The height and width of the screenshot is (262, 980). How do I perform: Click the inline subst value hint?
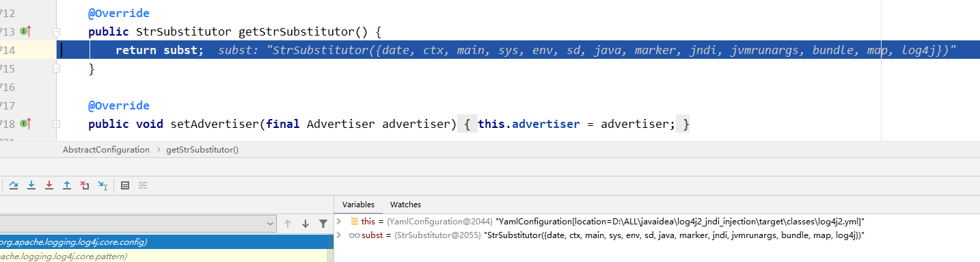coord(587,50)
